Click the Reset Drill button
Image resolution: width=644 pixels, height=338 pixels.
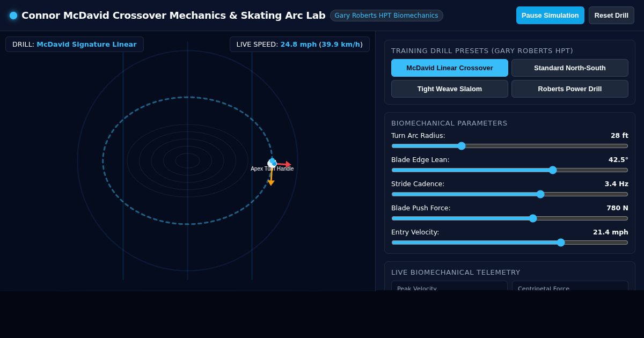click(611, 15)
